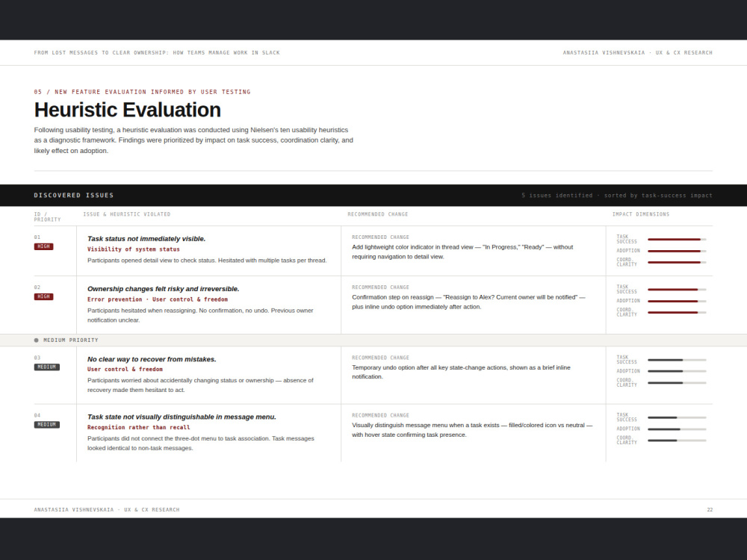Screen dimensions: 747x560
Task: Click 'Task state not visually distinguishable' heading
Action: [182, 417]
